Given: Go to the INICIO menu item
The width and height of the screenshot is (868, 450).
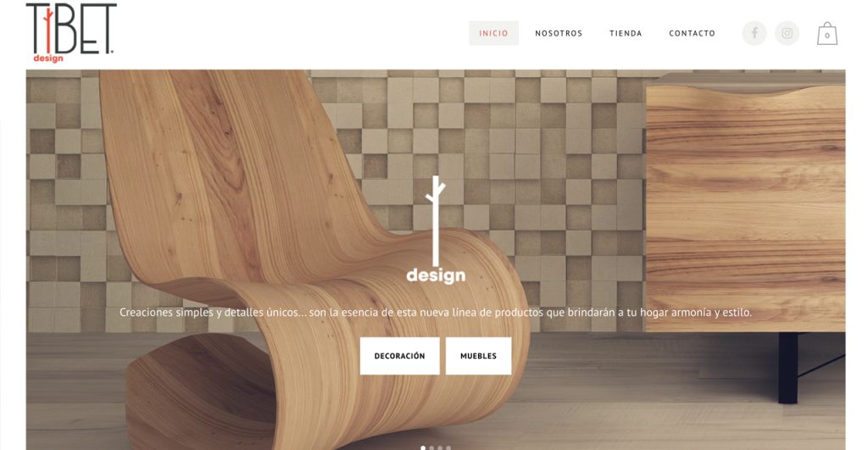Looking at the screenshot, I should pyautogui.click(x=494, y=33).
